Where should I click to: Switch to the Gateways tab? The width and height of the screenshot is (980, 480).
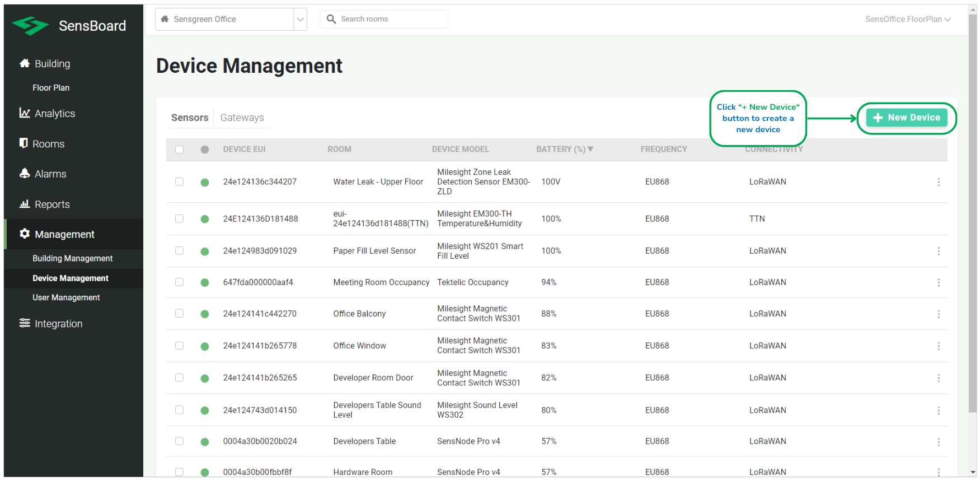(x=242, y=118)
